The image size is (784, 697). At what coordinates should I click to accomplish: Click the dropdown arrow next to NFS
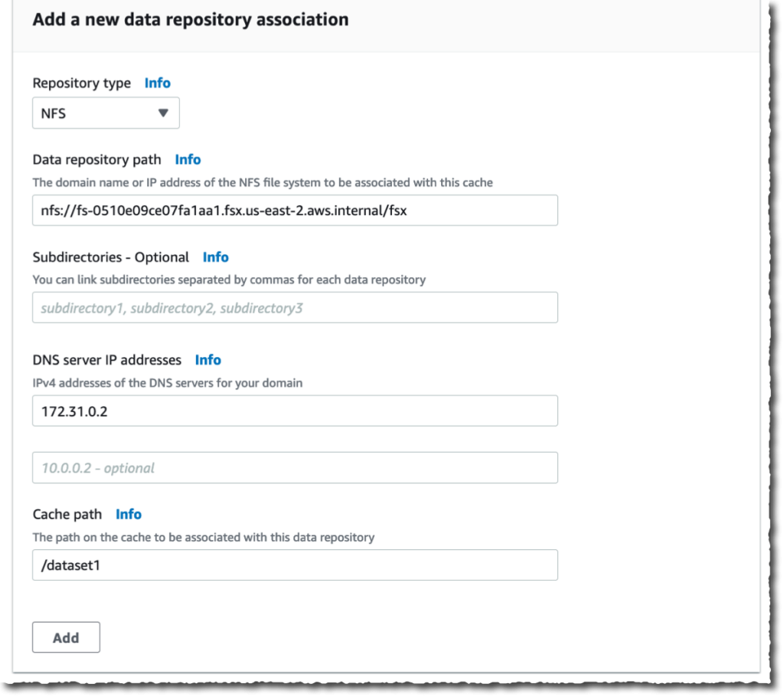pyautogui.click(x=160, y=113)
